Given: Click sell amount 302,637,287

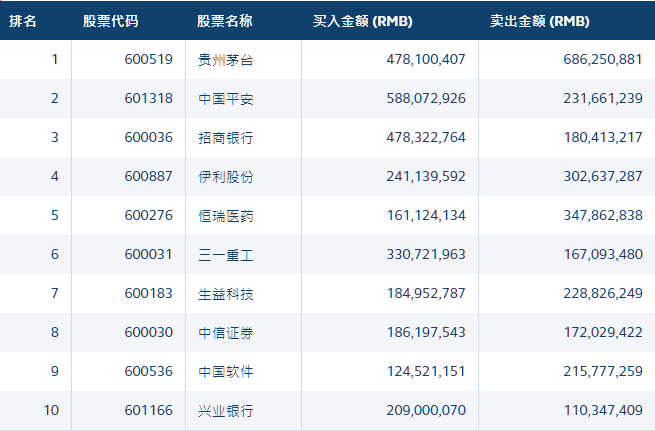Looking at the screenshot, I should pos(603,176).
